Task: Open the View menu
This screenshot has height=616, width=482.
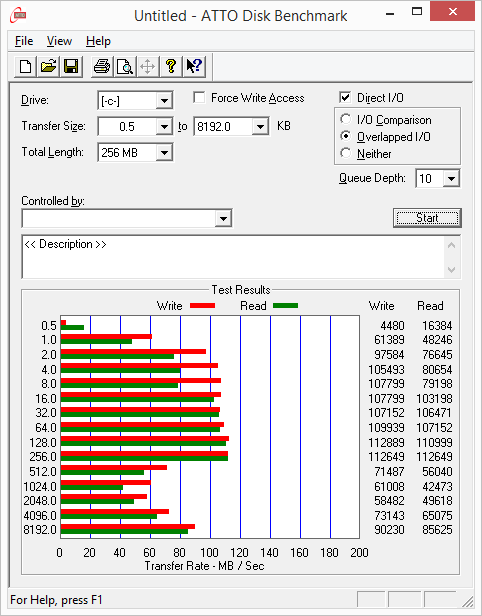Action: [59, 41]
